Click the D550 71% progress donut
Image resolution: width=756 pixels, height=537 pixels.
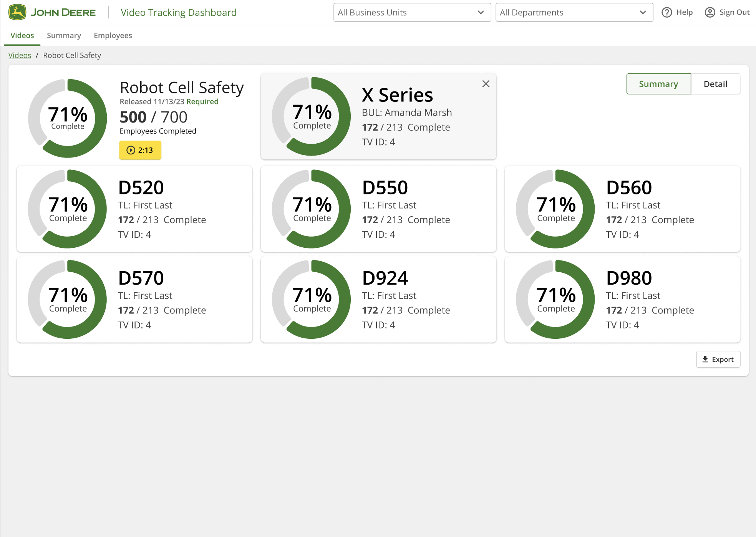click(x=312, y=209)
